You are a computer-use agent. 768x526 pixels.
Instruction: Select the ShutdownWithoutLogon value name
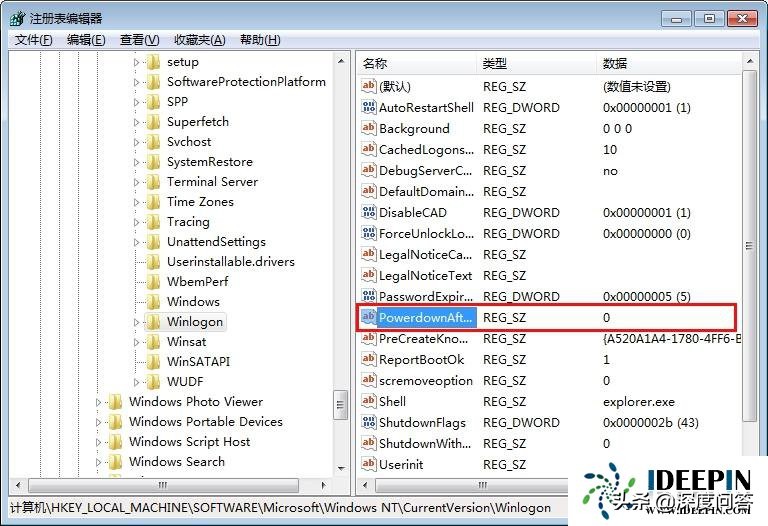(x=425, y=444)
